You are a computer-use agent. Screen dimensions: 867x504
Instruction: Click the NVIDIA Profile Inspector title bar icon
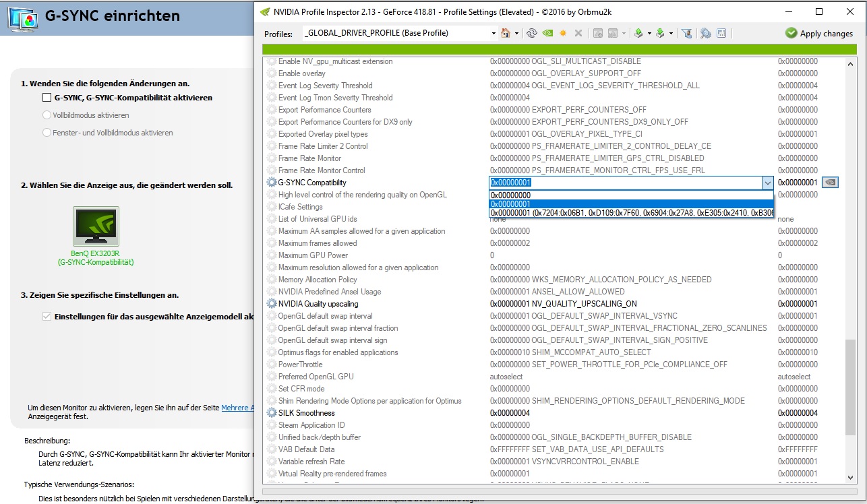tap(264, 11)
